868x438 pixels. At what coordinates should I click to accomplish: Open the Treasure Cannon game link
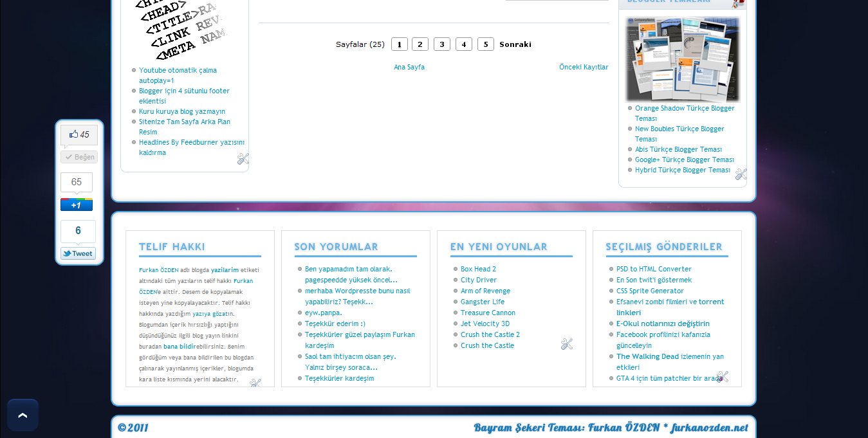point(488,313)
